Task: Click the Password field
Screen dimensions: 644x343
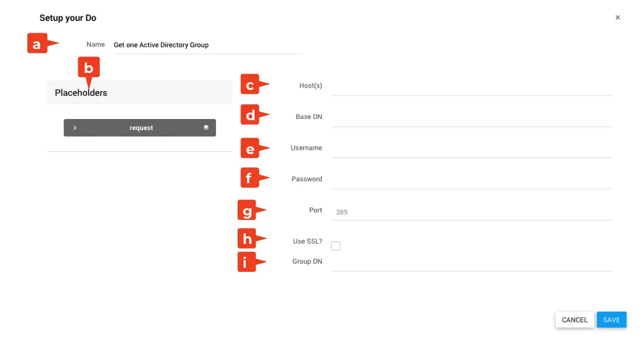Action: (x=471, y=180)
